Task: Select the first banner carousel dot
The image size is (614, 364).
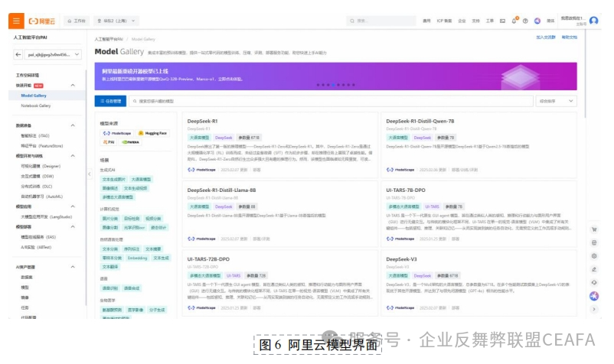Action: coord(318,85)
